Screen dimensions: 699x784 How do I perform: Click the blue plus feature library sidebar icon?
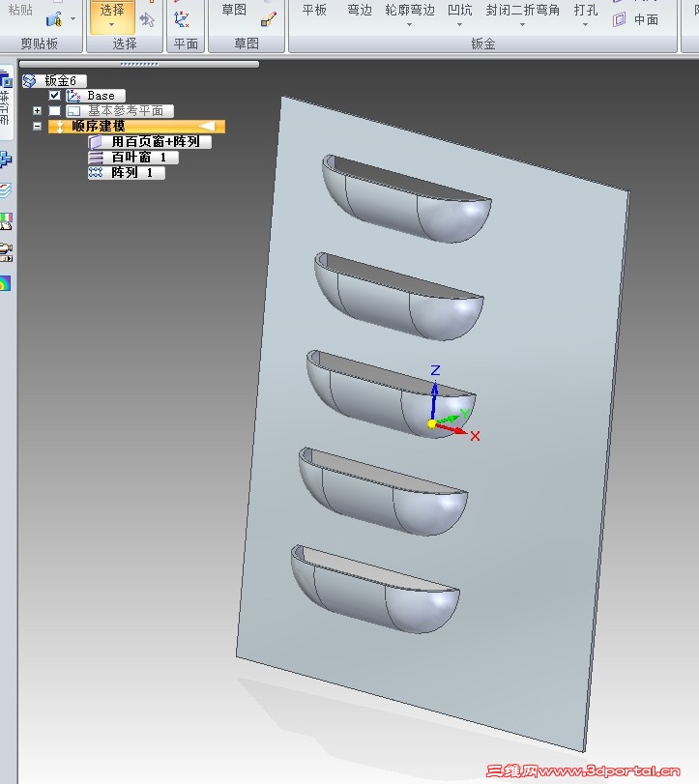(x=6, y=159)
